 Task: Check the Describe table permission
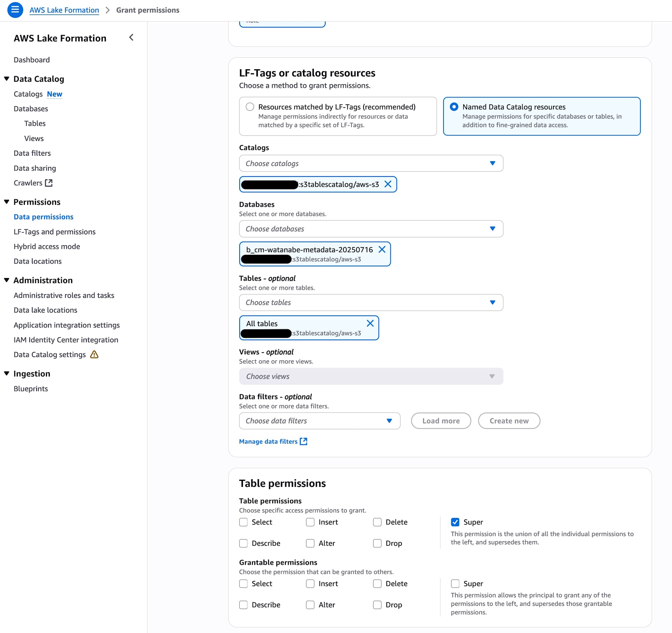point(243,543)
